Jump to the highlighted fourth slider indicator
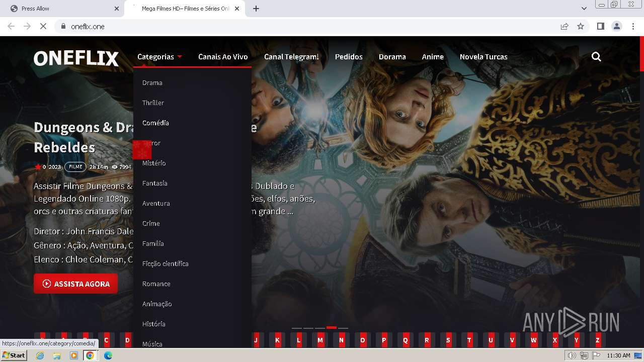644x362 pixels. [332, 328]
